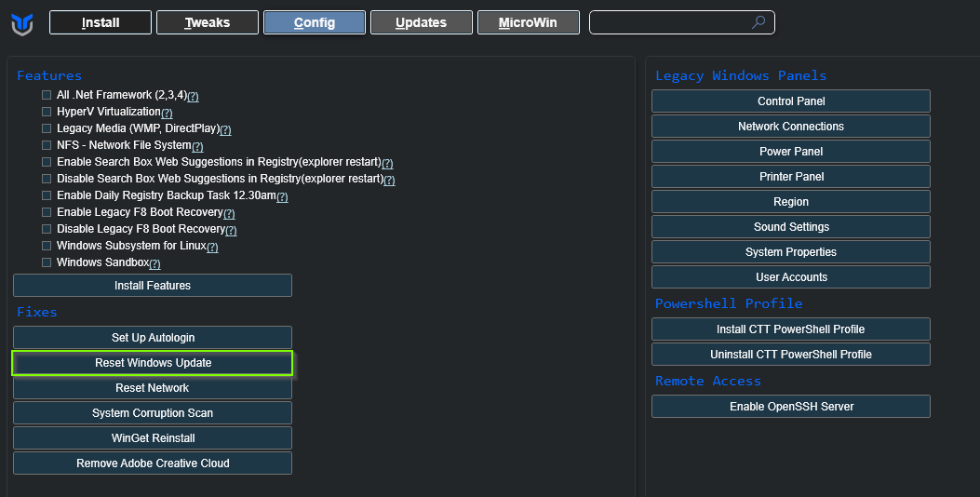Viewport: 980px width, 497px height.
Task: Click the Reset Network button
Action: (x=153, y=388)
